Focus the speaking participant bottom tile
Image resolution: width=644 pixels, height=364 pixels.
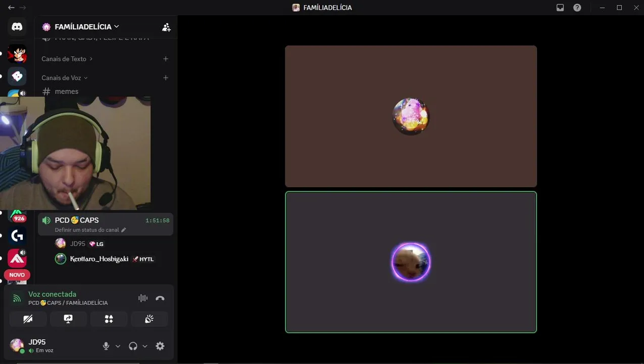click(411, 262)
